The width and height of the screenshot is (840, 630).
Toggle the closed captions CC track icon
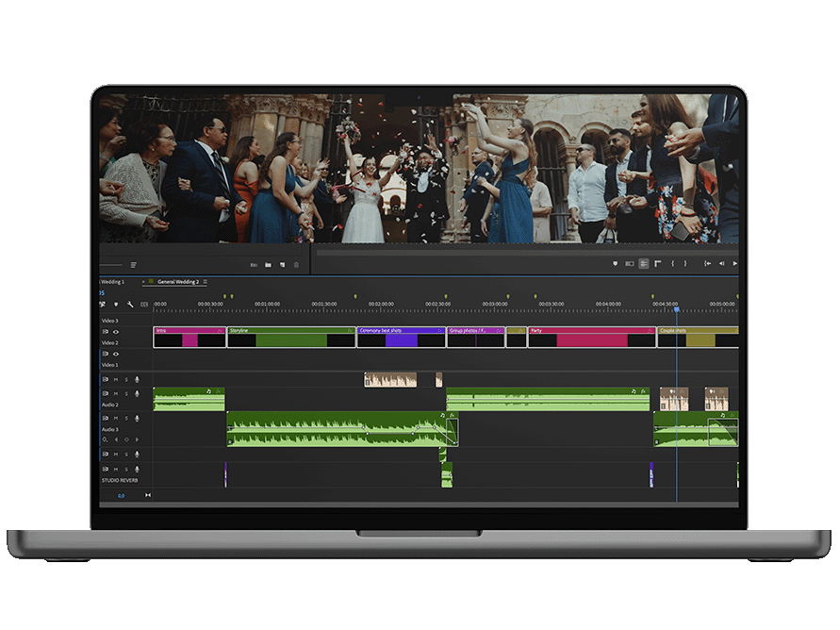click(144, 304)
